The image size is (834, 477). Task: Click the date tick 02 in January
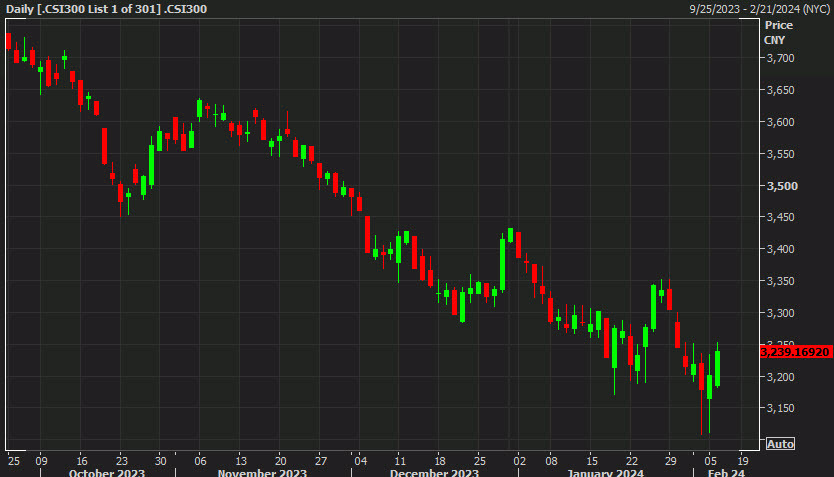click(520, 461)
